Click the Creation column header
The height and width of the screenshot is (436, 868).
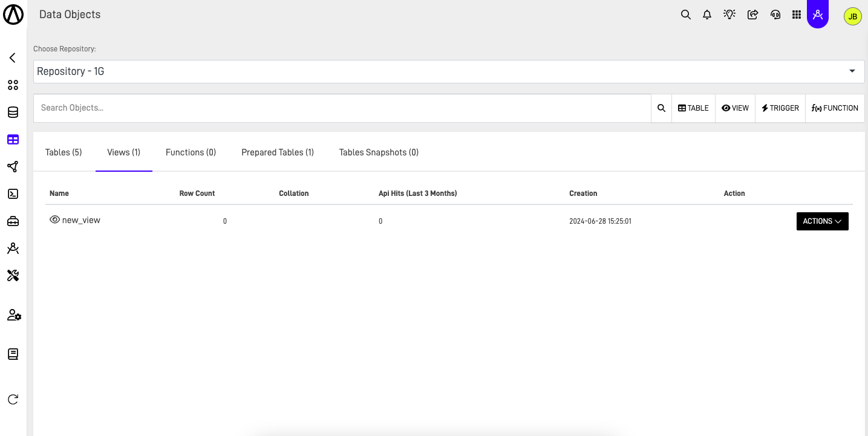(583, 194)
